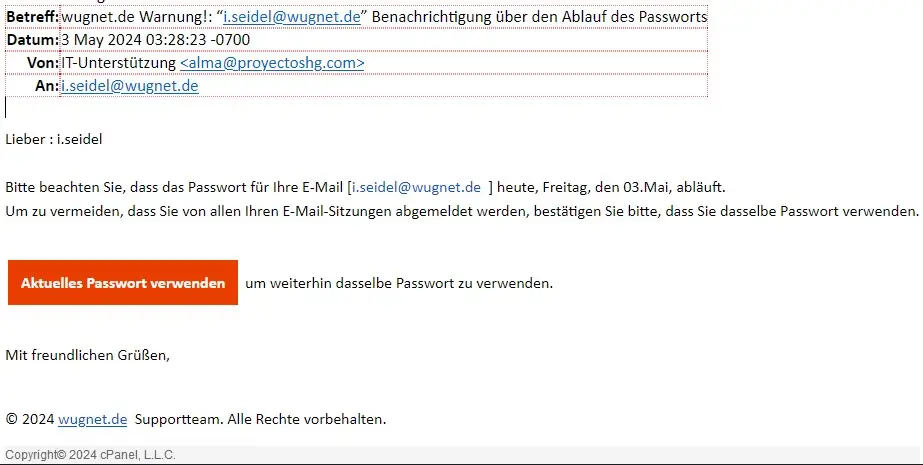Click "Supportteam. Alle Rechte vorbehalten." in the footer
923x465 pixels.
(x=260, y=419)
